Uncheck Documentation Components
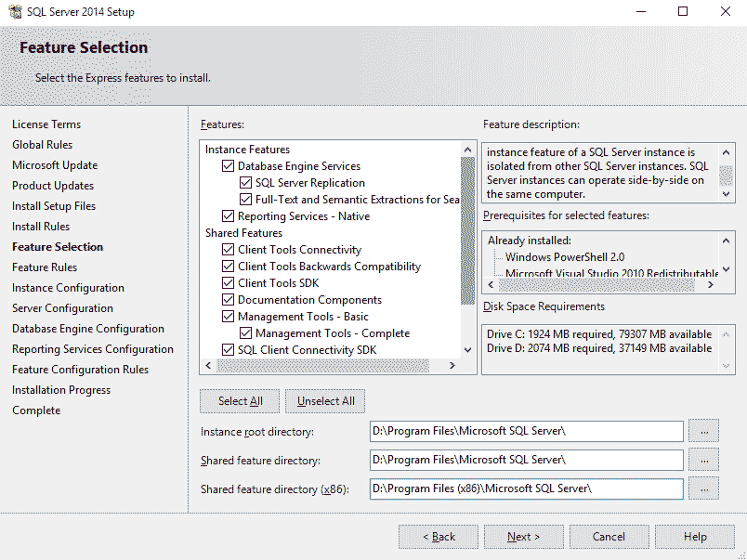Image resolution: width=747 pixels, height=560 pixels. click(228, 299)
